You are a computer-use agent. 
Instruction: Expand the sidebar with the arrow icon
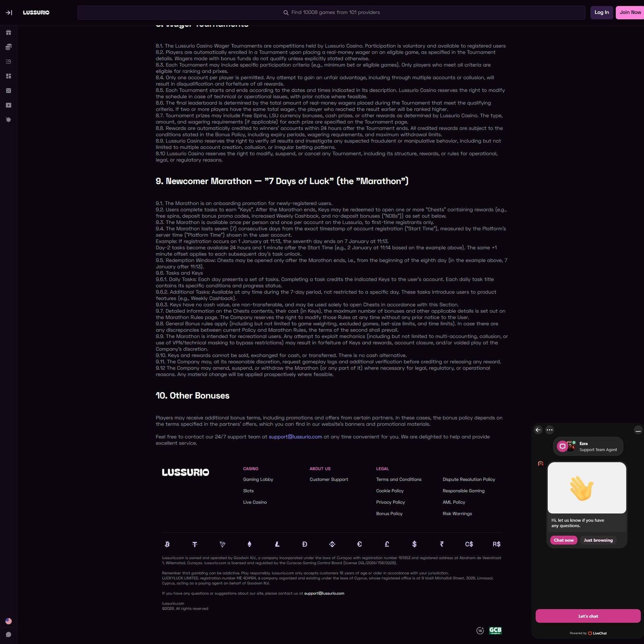click(9, 12)
